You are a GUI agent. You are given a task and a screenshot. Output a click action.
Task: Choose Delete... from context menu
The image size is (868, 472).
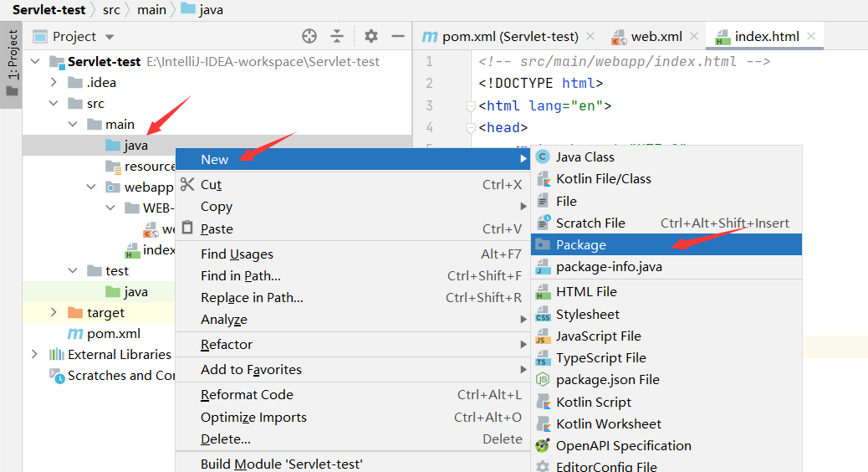pyautogui.click(x=353, y=439)
